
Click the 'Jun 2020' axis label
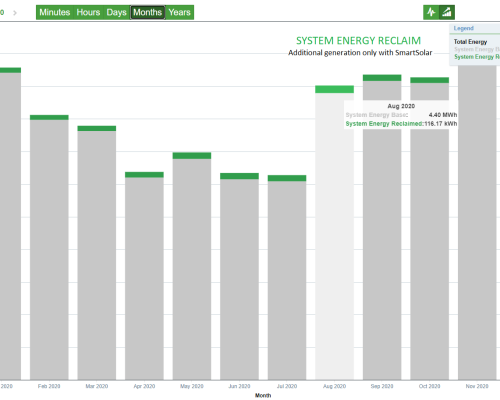coord(239,386)
